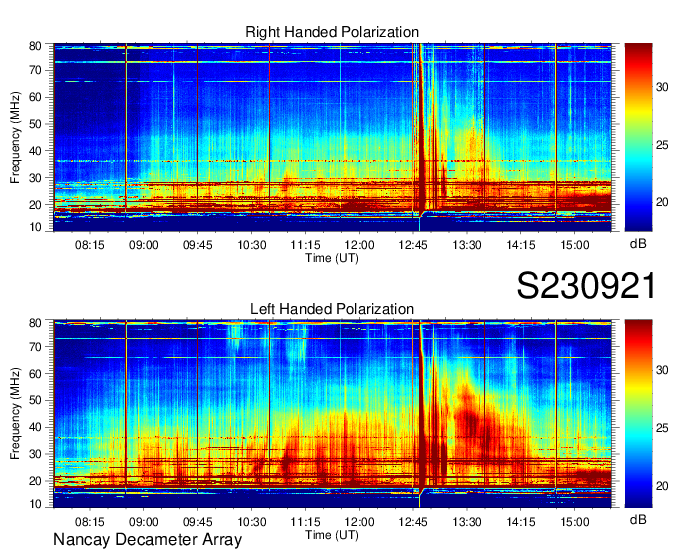Click the 12:00 tick under Right Handed plot
The height and width of the screenshot is (552, 680).
359,245
